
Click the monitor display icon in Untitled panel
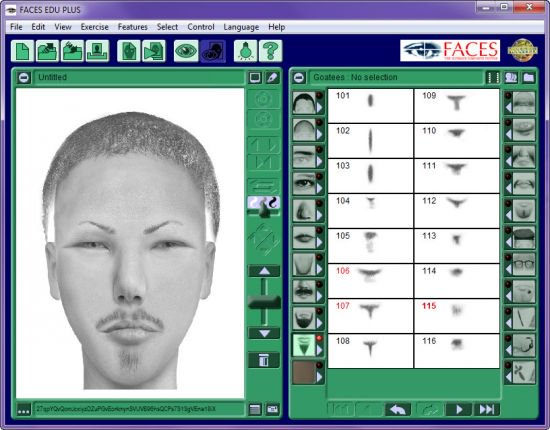click(x=255, y=78)
